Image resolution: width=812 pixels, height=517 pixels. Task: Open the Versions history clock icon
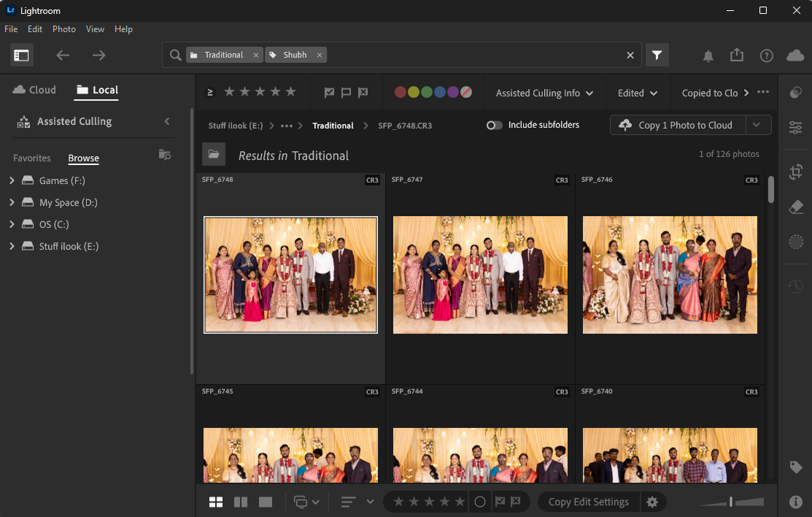(x=796, y=286)
